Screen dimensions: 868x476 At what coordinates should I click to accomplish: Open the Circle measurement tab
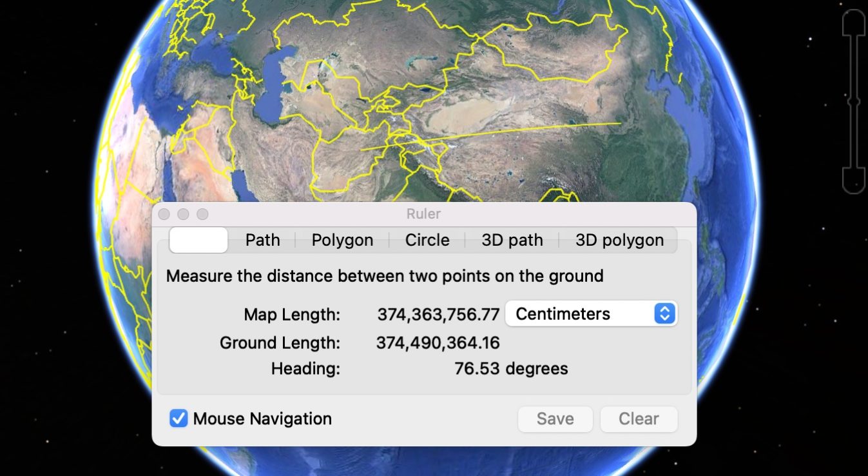tap(427, 239)
